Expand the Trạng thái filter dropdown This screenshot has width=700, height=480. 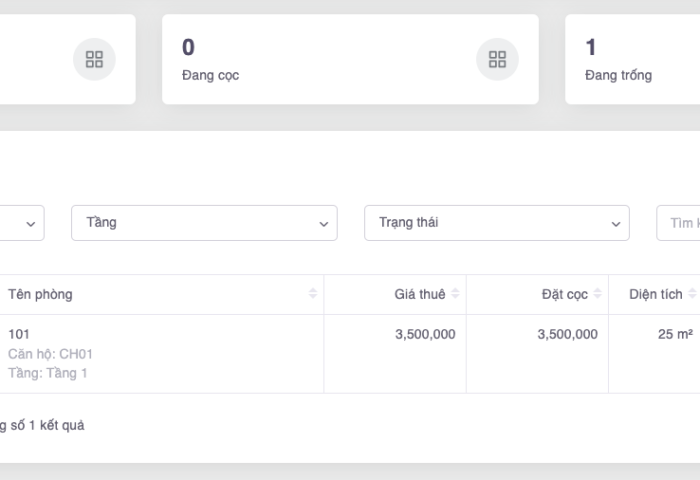497,223
